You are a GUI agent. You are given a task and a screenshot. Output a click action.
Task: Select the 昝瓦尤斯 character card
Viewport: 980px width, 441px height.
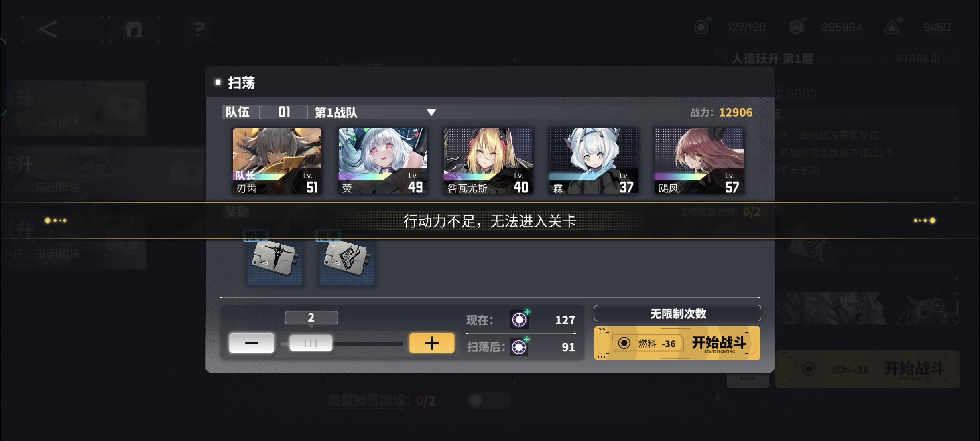(488, 161)
